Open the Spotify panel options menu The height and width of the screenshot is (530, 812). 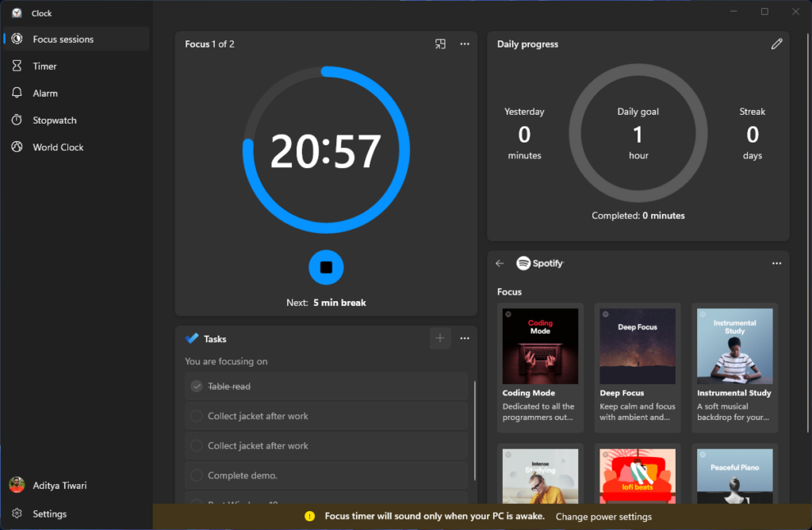pos(776,263)
